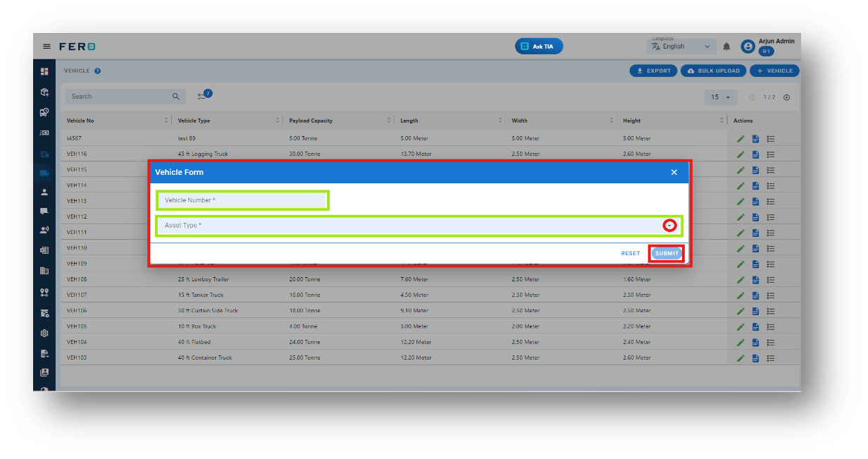The width and height of the screenshot is (868, 459).
Task: Expand the Asset Type dropdown arrow
Action: (670, 226)
